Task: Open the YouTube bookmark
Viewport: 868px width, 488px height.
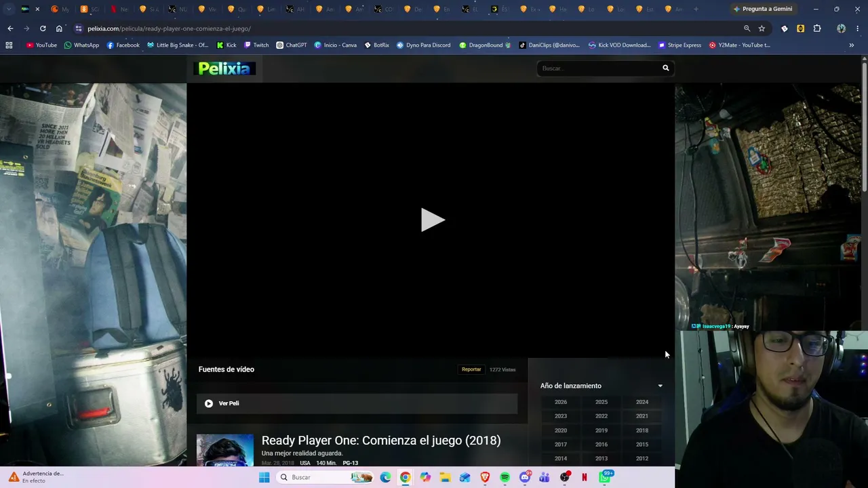Action: pos(41,45)
